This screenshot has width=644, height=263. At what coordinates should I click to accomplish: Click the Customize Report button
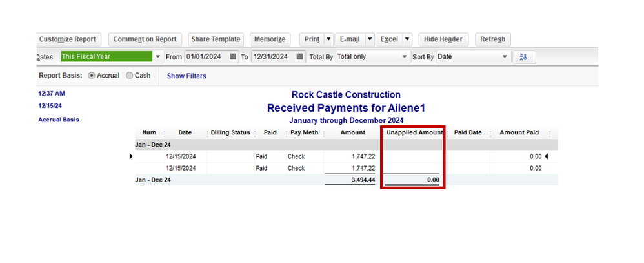pos(68,39)
